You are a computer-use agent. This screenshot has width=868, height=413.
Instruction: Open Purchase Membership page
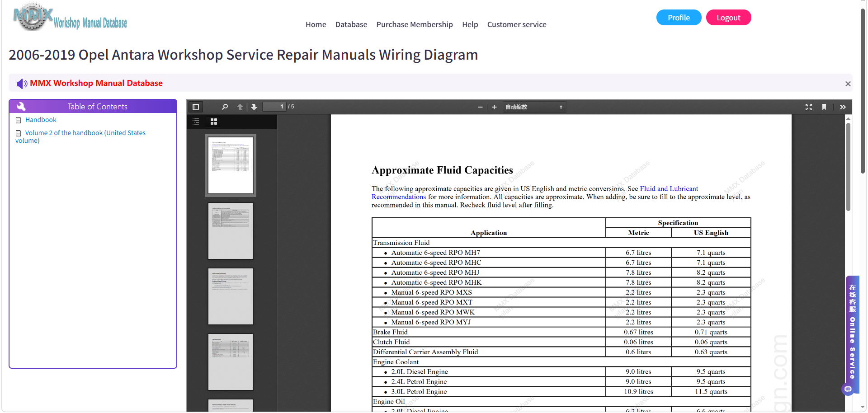[x=415, y=24]
